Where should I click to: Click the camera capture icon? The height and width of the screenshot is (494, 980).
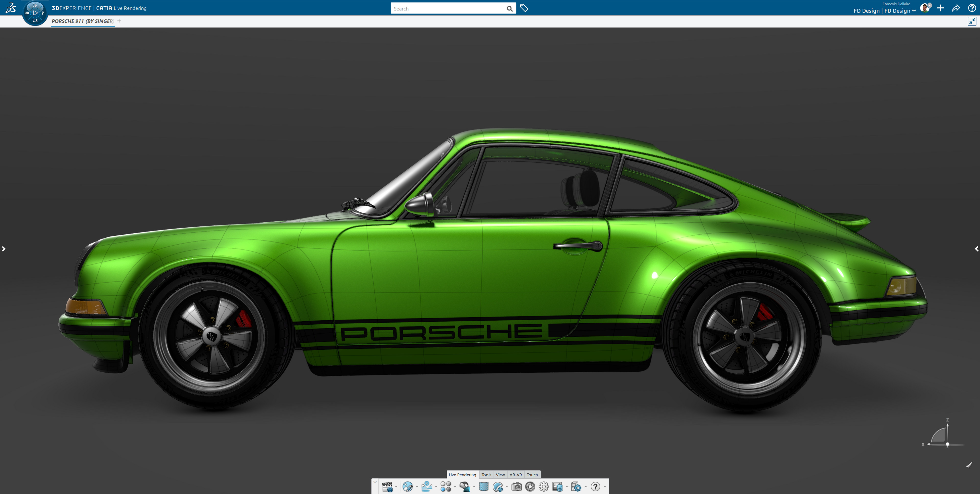click(x=517, y=487)
